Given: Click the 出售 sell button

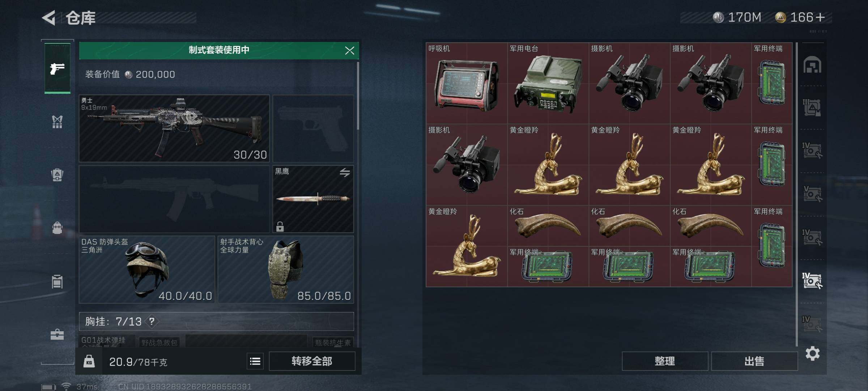Looking at the screenshot, I should [x=754, y=361].
